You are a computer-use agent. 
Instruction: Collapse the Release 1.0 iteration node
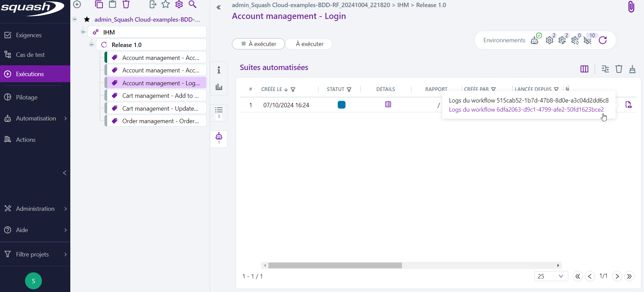click(92, 45)
